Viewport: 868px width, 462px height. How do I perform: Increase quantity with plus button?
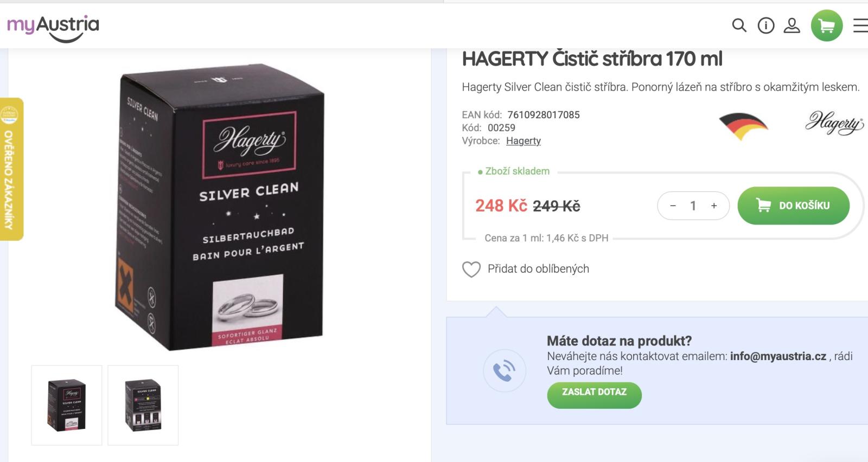pos(714,206)
